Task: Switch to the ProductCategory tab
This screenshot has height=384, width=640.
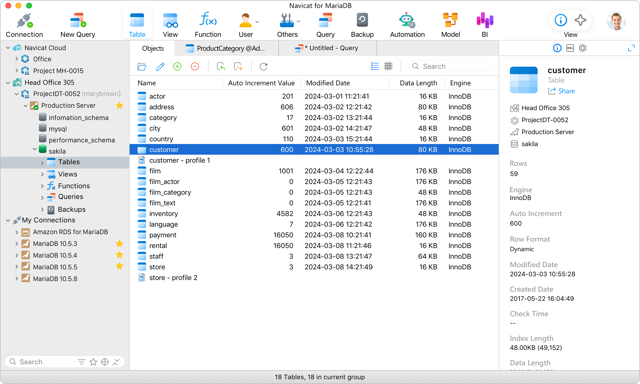Action: tap(227, 48)
